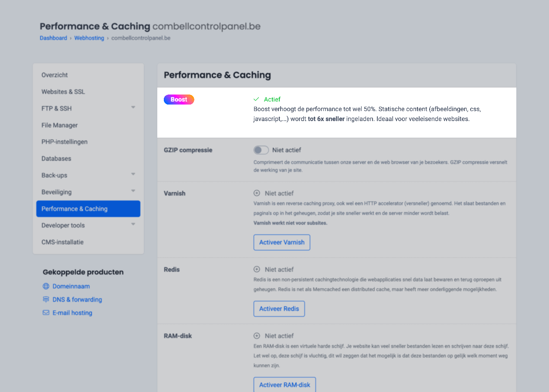Click the envelope icon for E-mail hosting
Screen dimensions: 549x392
(x=46, y=313)
